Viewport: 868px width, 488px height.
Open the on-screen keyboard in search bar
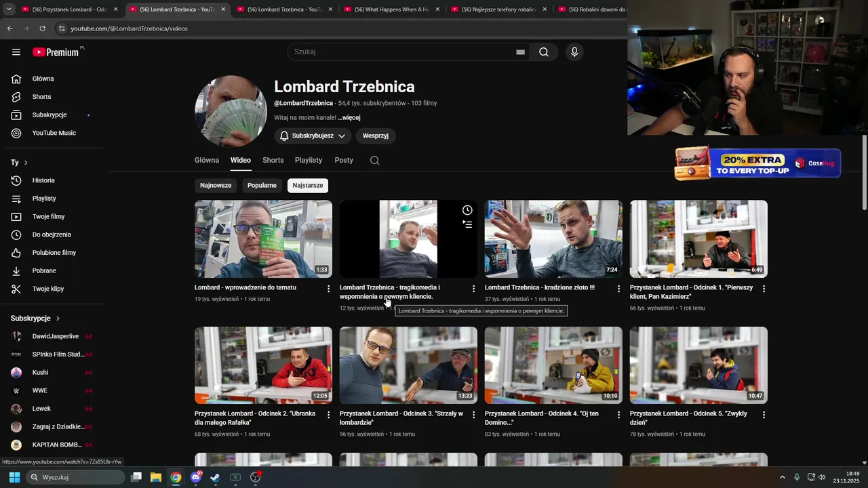(x=521, y=52)
